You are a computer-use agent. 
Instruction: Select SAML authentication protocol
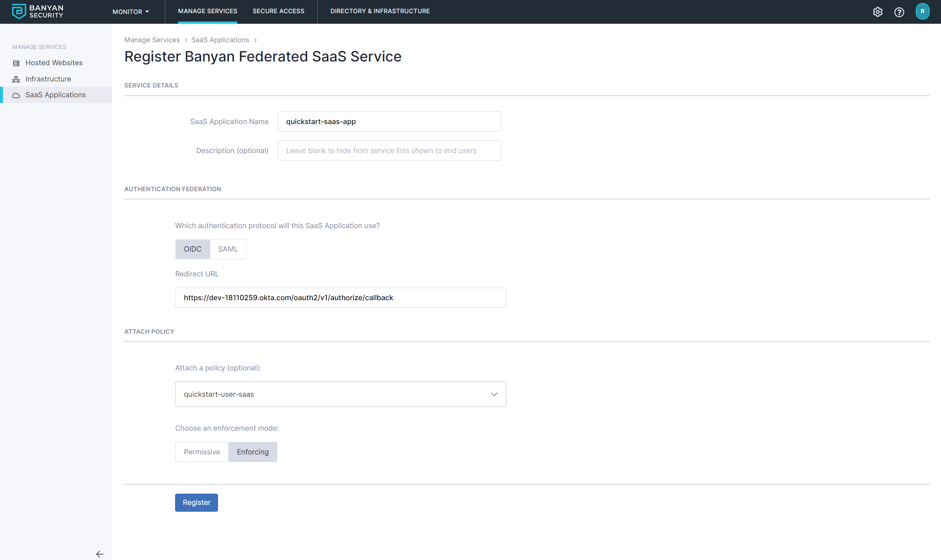coord(228,249)
